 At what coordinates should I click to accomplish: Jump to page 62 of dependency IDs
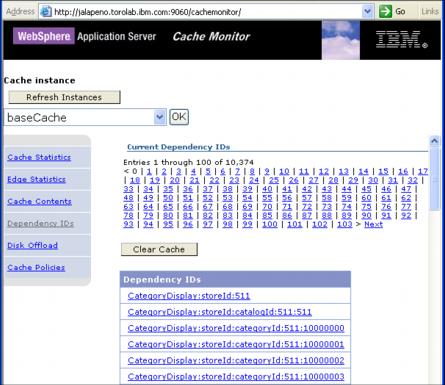coord(406,198)
